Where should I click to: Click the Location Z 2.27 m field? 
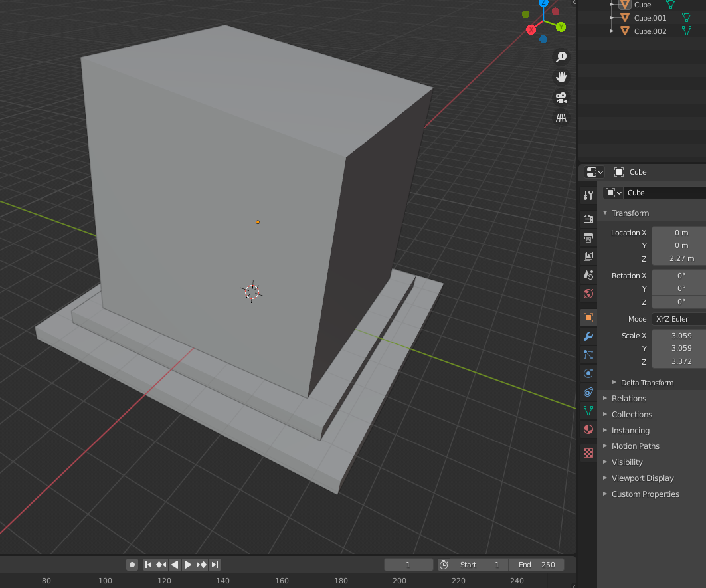coord(679,258)
